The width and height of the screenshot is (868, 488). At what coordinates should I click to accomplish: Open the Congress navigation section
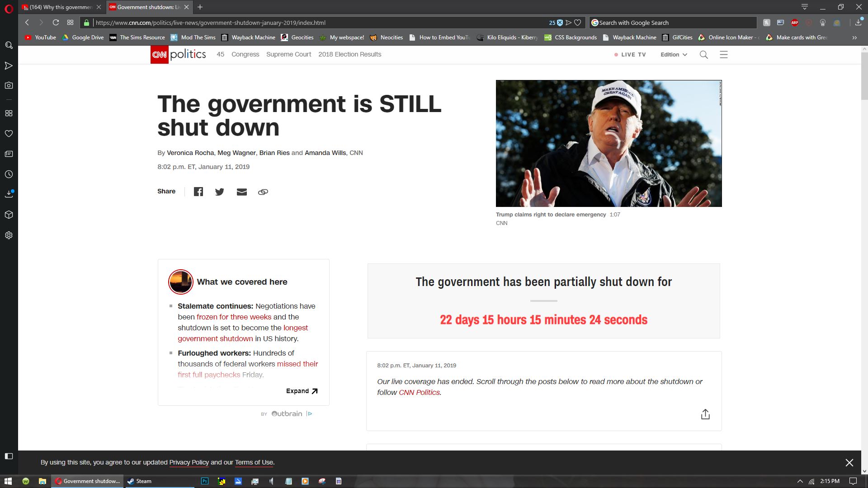(245, 54)
